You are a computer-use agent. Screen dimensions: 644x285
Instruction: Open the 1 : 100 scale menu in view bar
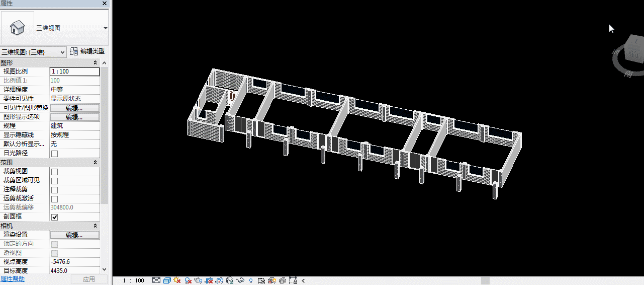(x=134, y=280)
